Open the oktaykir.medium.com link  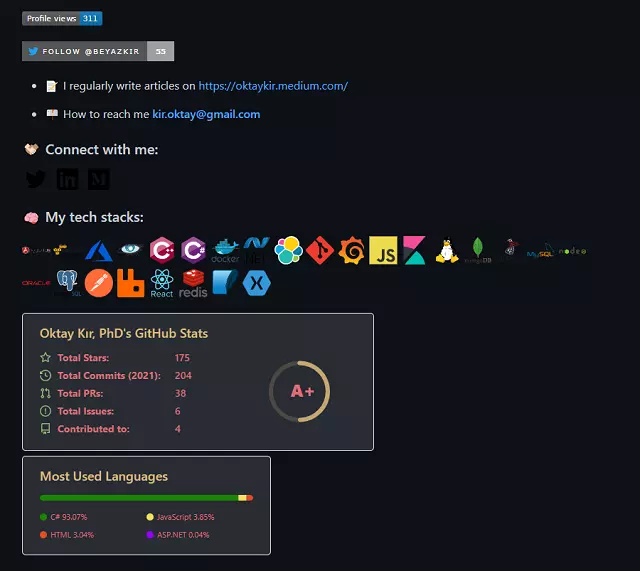(273, 86)
